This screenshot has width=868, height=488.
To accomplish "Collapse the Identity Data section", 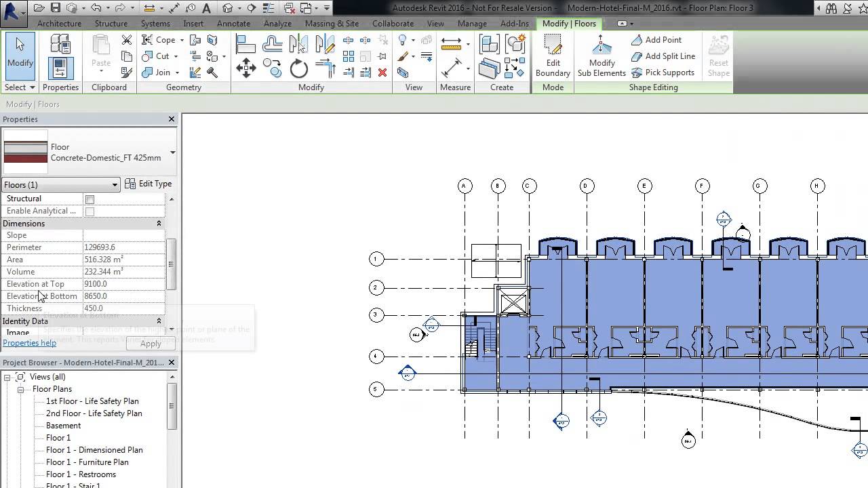I will (x=159, y=321).
